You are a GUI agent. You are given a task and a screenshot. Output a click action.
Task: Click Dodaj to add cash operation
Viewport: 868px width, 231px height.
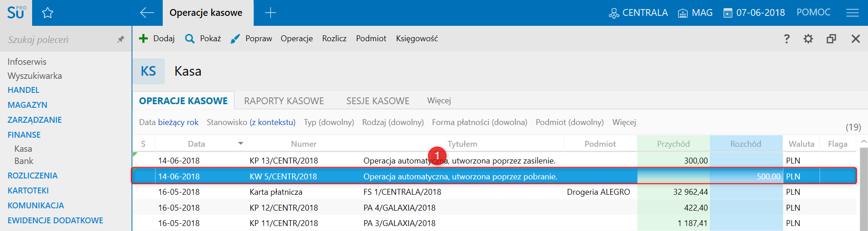coord(157,39)
